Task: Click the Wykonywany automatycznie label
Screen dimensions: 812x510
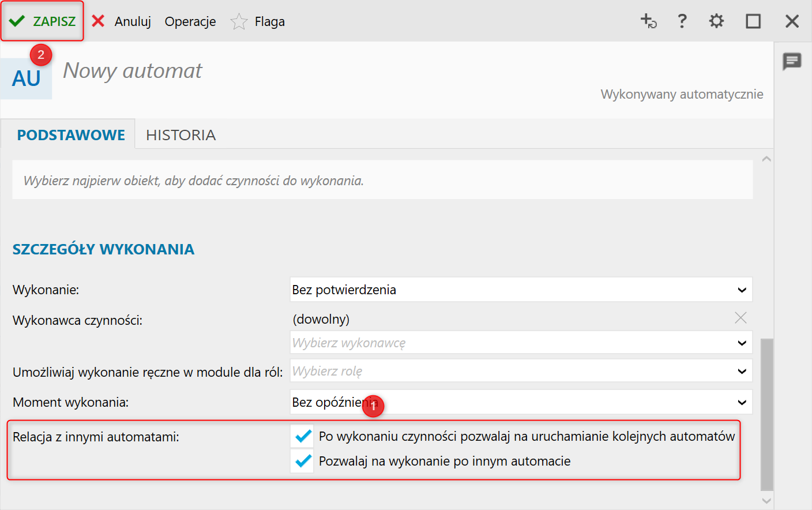Action: [x=682, y=94]
